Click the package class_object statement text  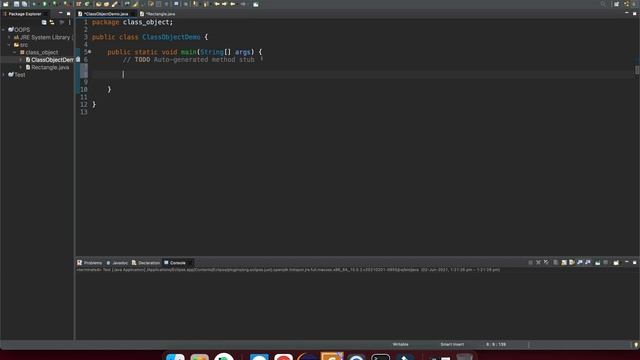132,22
